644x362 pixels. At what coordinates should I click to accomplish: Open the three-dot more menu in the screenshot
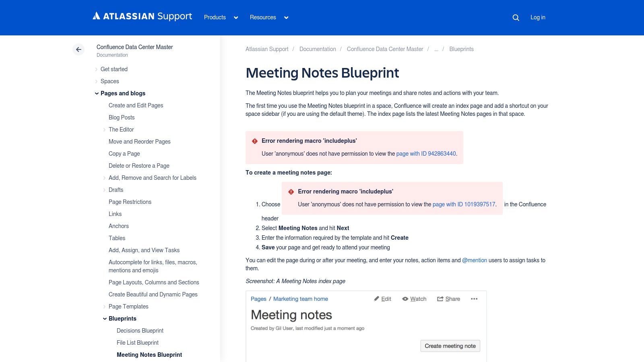point(474,299)
